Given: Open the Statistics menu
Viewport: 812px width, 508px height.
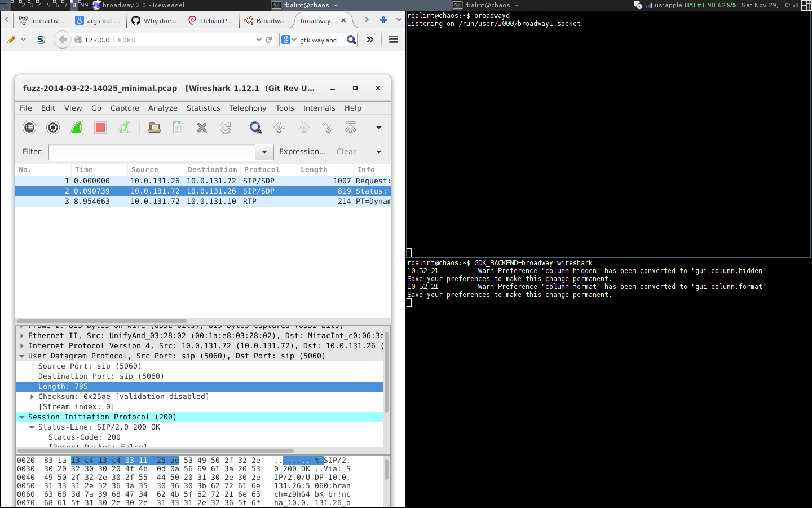Looking at the screenshot, I should point(203,108).
